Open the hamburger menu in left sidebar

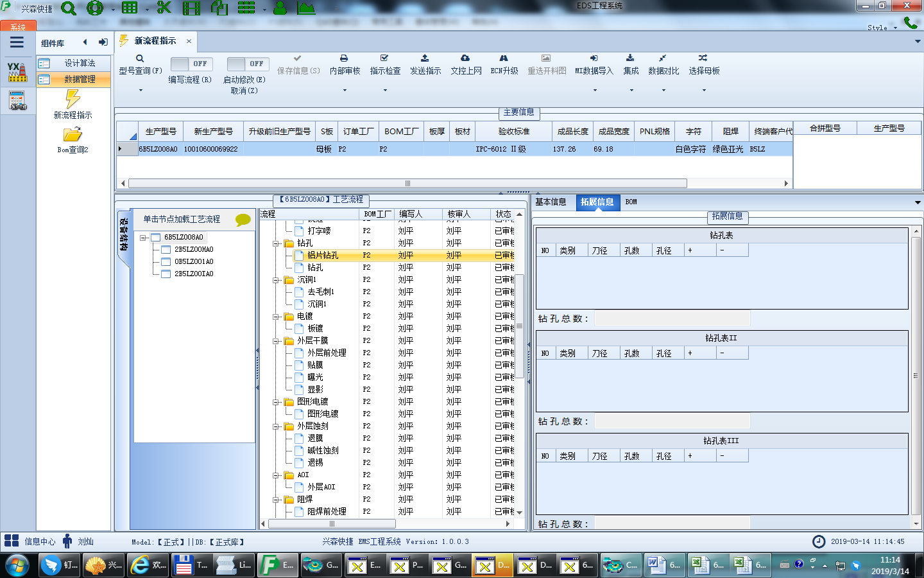(x=17, y=42)
